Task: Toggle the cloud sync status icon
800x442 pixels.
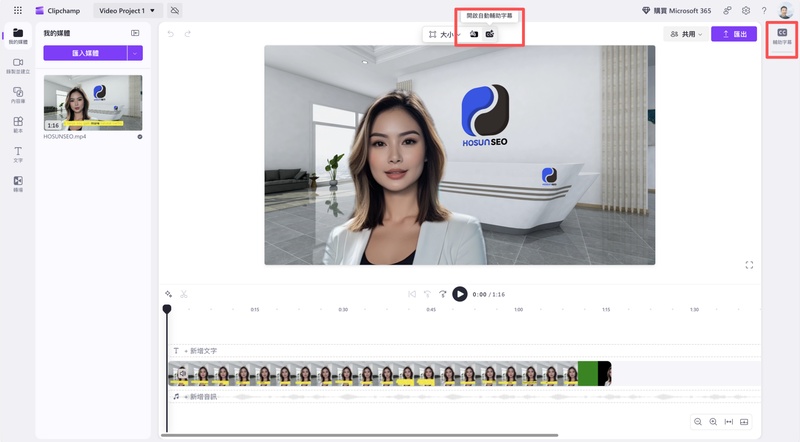Action: (x=176, y=10)
